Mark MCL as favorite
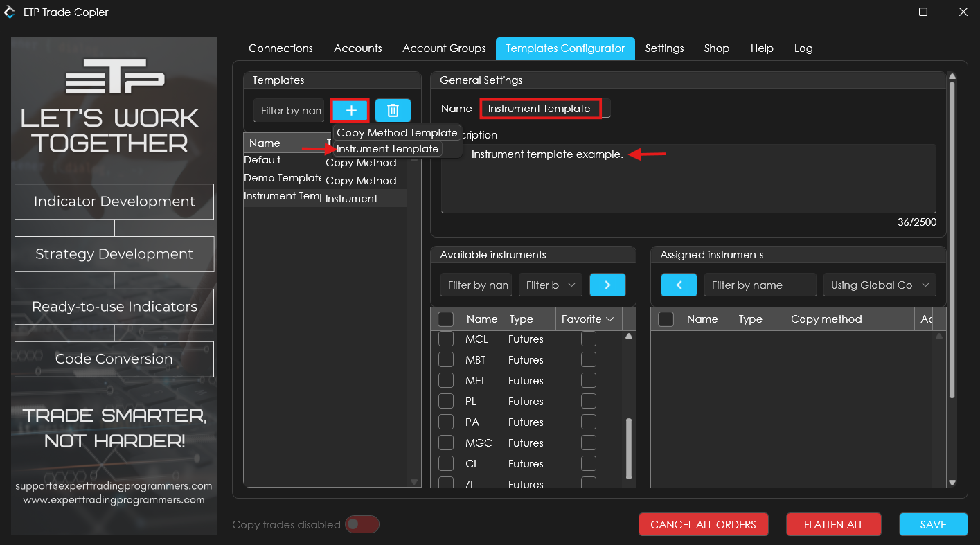Image resolution: width=980 pixels, height=545 pixels. (588, 339)
